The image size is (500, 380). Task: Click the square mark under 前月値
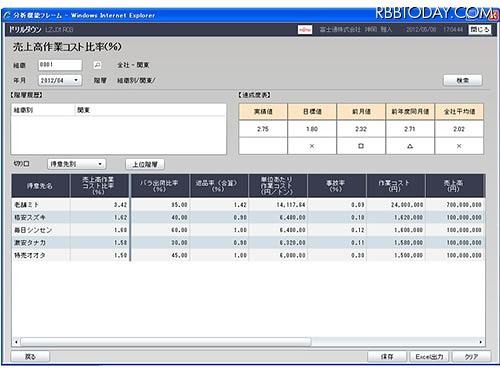(x=361, y=146)
